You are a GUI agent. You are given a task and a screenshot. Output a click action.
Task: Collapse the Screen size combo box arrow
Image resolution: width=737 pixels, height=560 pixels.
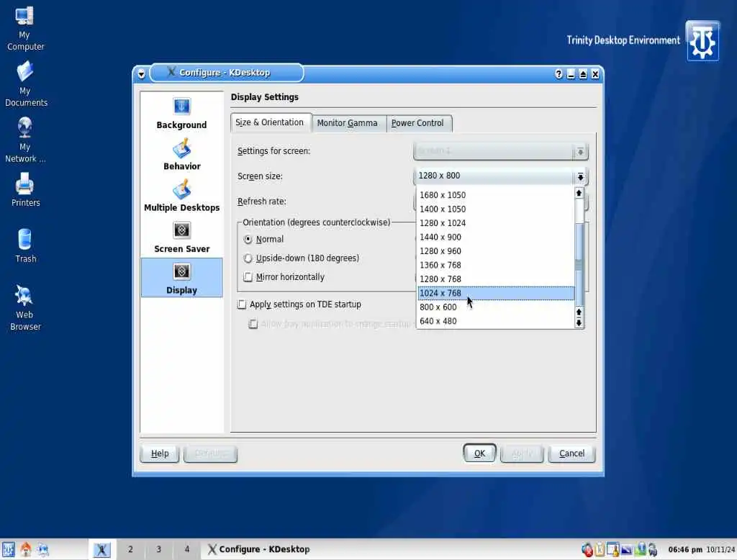pyautogui.click(x=581, y=176)
